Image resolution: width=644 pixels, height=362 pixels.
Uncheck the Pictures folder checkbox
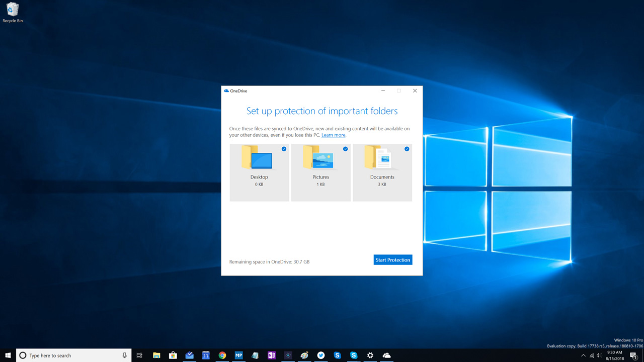click(x=346, y=149)
